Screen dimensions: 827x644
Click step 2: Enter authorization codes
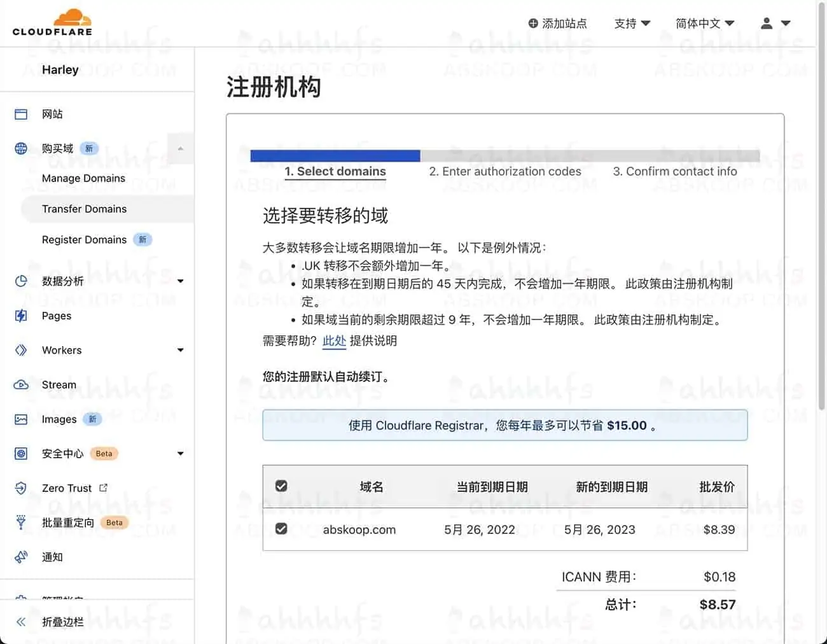pyautogui.click(x=505, y=171)
